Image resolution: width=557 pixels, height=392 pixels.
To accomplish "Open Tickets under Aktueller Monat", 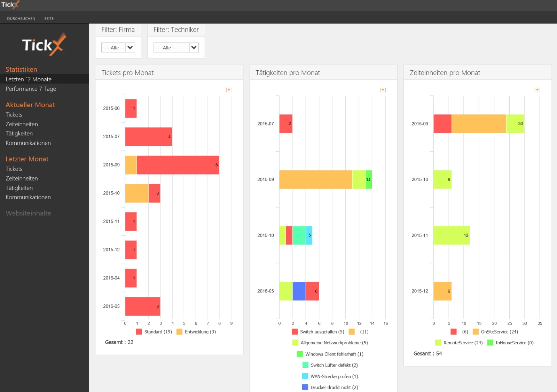I will click(14, 115).
